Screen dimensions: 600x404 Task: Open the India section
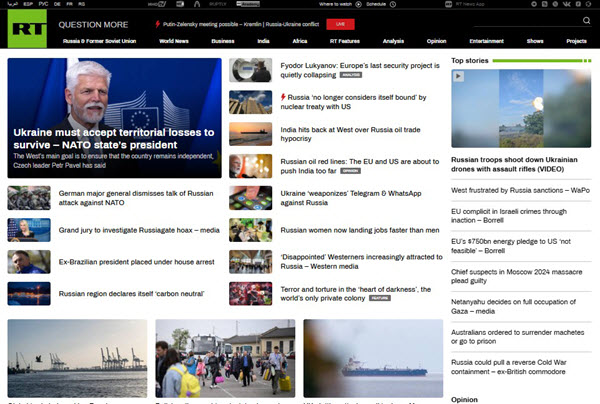coord(263,41)
